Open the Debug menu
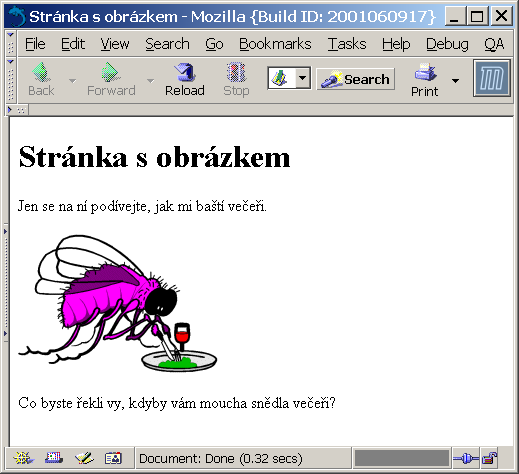Viewport: 519px width, 474px height. pyautogui.click(x=447, y=44)
